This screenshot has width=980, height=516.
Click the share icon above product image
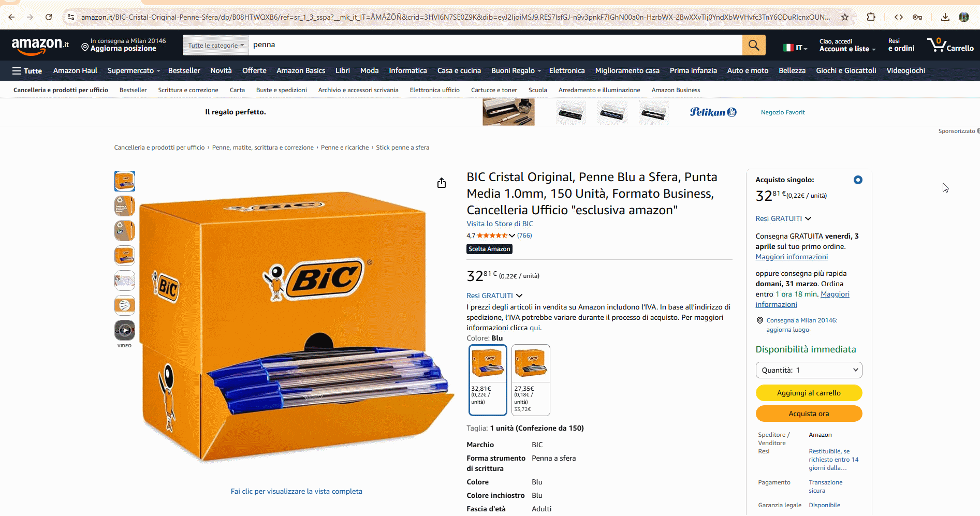pos(442,183)
